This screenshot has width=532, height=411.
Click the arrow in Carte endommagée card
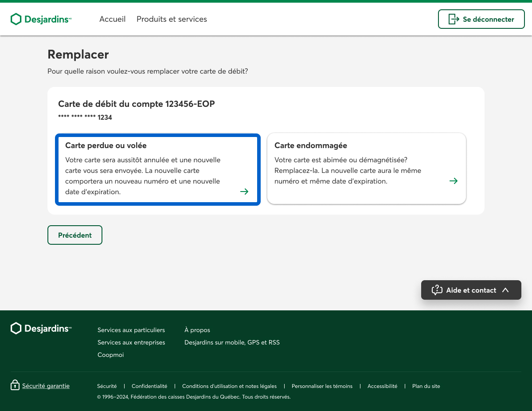click(x=453, y=181)
